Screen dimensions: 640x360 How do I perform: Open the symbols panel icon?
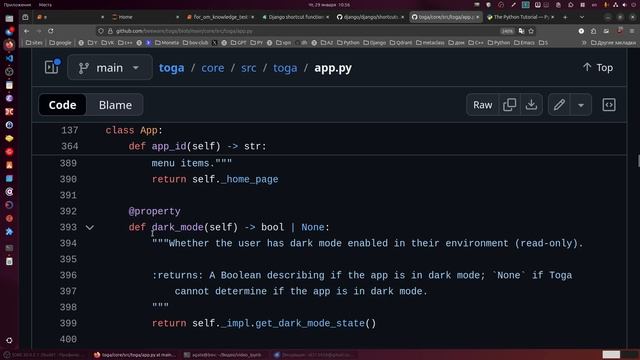[x=609, y=105]
